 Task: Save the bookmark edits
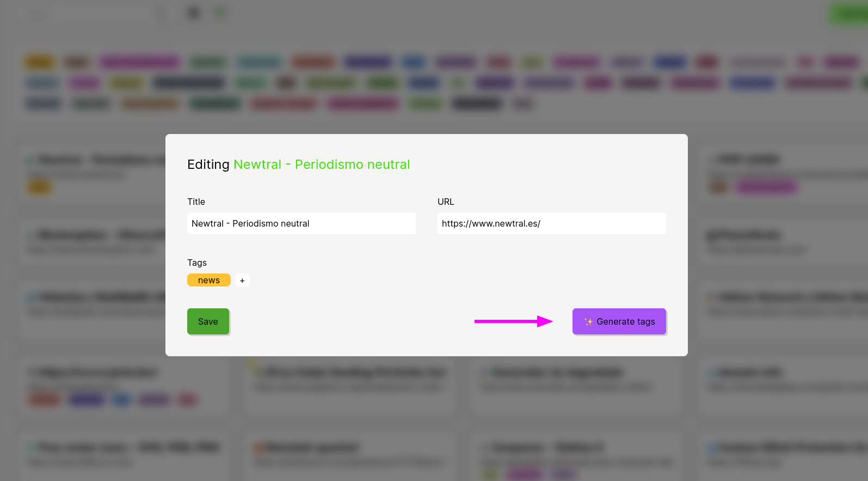208,321
